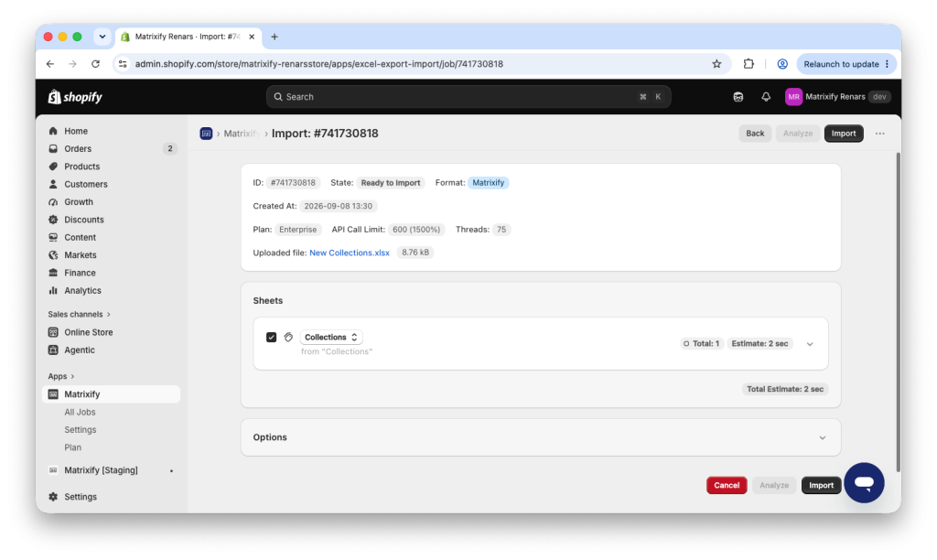Screen dimensions: 937x560
Task: Open Customers section
Action: point(85,184)
